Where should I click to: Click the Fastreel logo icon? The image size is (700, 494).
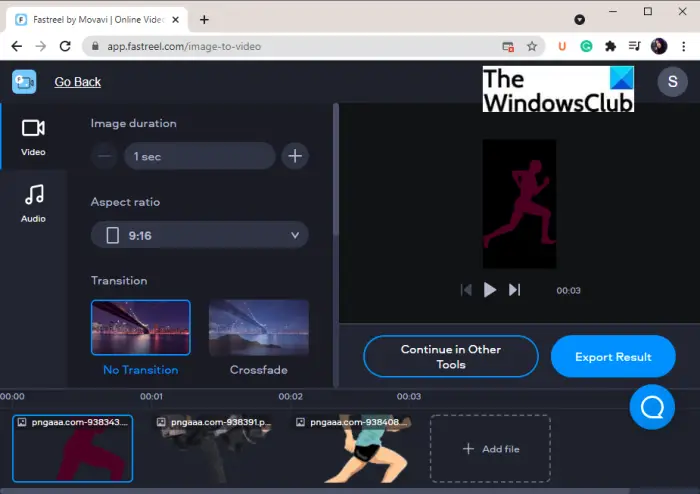pos(24,82)
